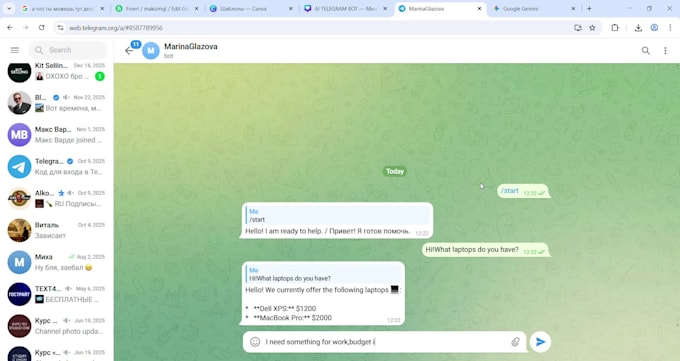Open MarinaGlazova bot profile avatar
Image resolution: width=680 pixels, height=361 pixels.
[x=151, y=51]
